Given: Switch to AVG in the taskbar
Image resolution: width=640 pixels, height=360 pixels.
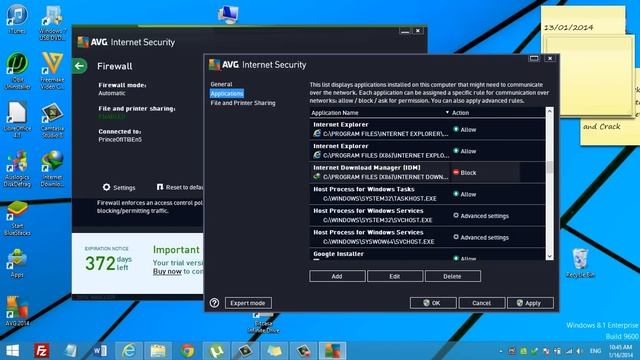Looking at the screenshot, I should point(332,351).
